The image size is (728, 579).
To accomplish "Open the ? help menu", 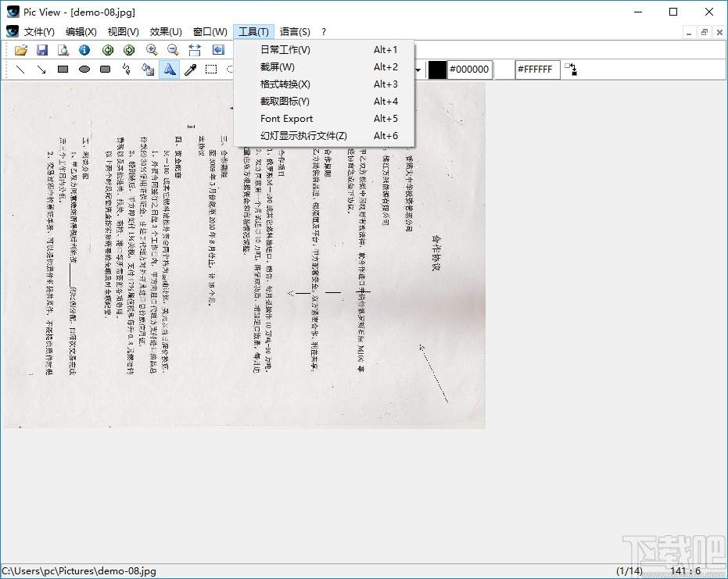I will (324, 31).
